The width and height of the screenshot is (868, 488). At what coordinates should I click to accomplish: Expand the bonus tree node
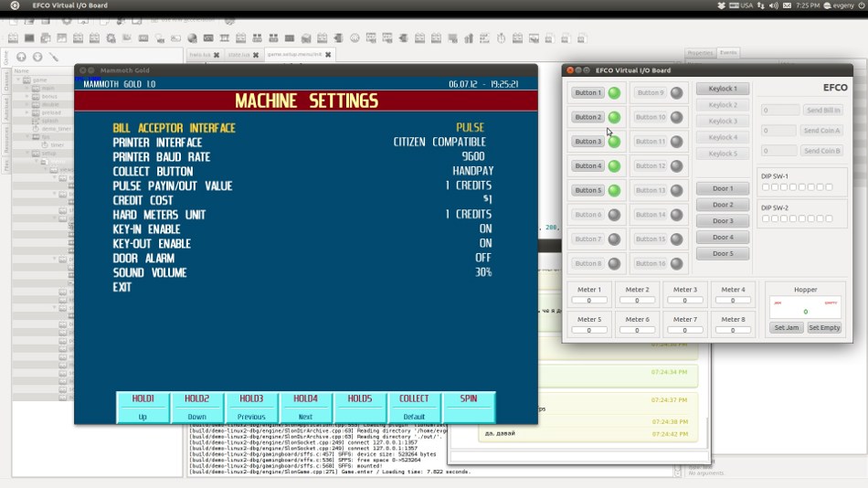26,96
